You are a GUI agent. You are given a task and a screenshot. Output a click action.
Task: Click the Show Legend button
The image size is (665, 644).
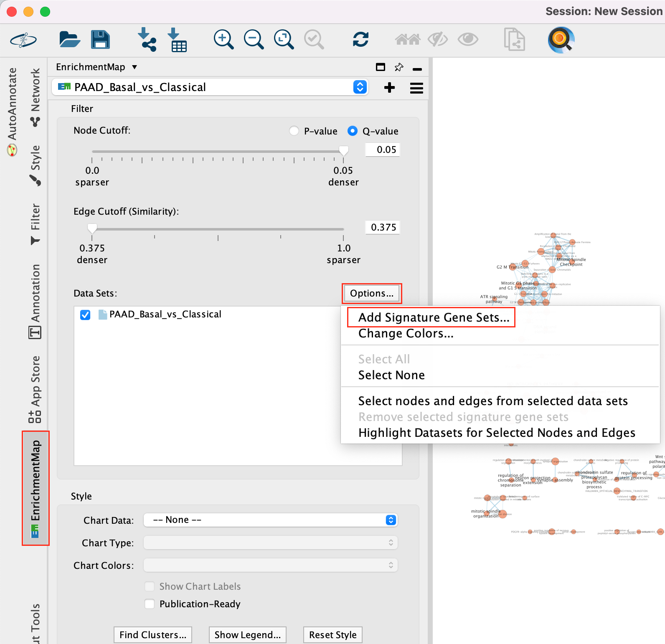[247, 635]
